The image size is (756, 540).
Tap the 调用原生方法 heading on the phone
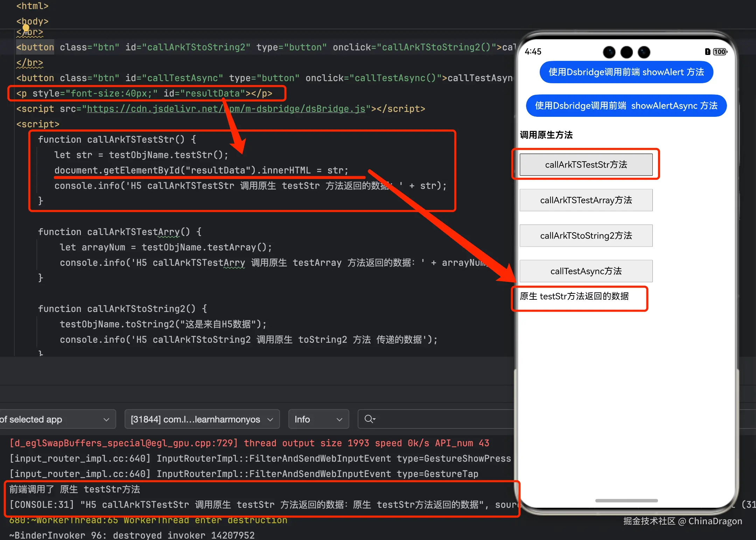coord(546,135)
